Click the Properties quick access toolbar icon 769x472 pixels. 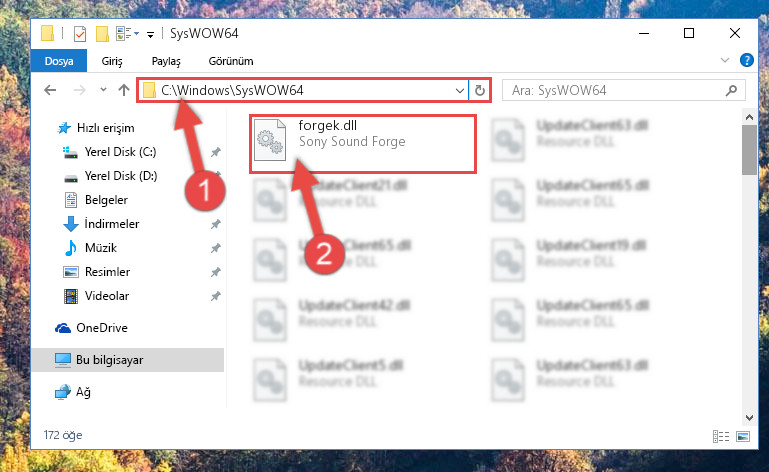[x=79, y=34]
